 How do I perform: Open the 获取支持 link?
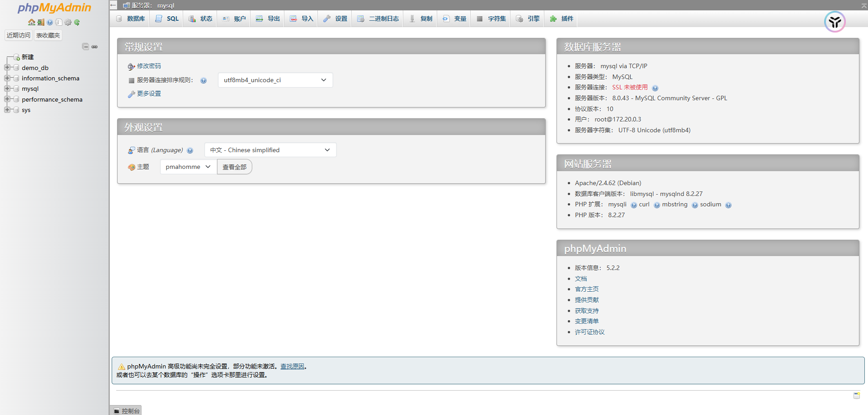[x=587, y=311]
